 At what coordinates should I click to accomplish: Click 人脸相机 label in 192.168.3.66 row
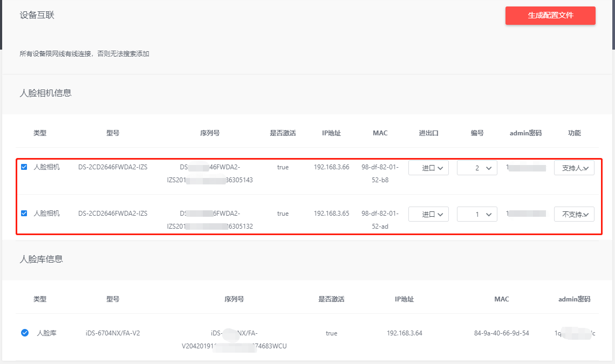pos(47,167)
